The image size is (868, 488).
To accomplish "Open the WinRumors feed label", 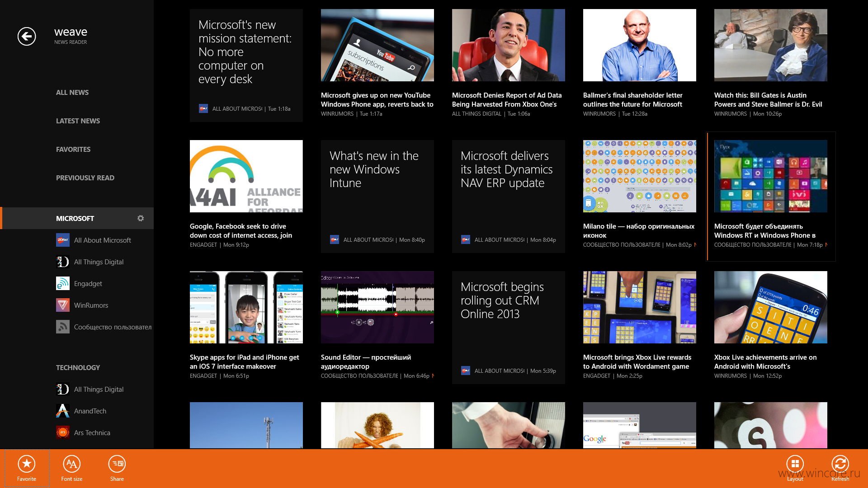I will [91, 305].
